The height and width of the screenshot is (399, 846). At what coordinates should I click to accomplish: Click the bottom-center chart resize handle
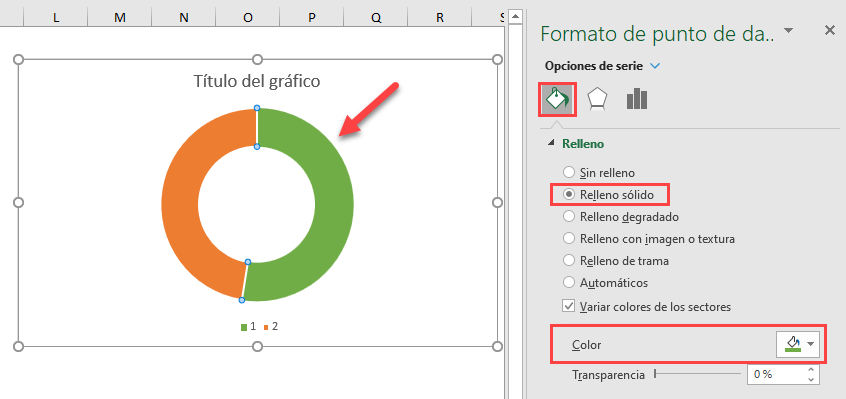click(258, 346)
